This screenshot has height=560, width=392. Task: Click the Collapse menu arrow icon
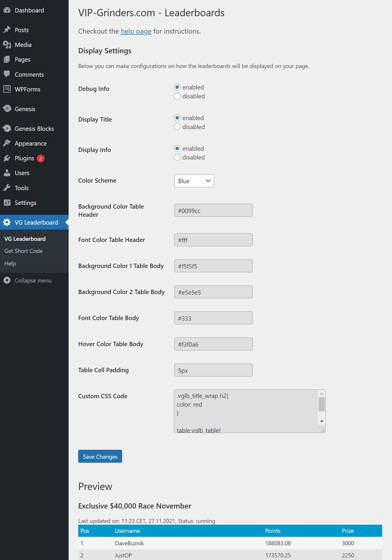7,280
